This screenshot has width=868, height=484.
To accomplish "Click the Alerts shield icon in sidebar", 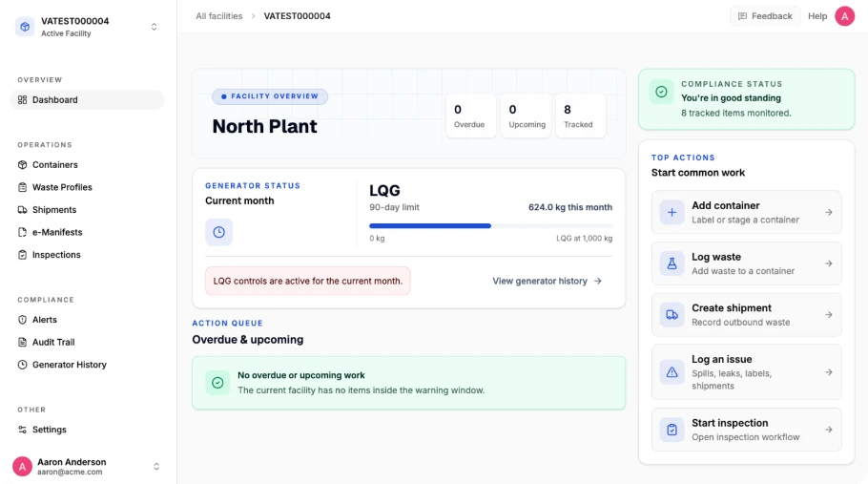I will pos(22,320).
